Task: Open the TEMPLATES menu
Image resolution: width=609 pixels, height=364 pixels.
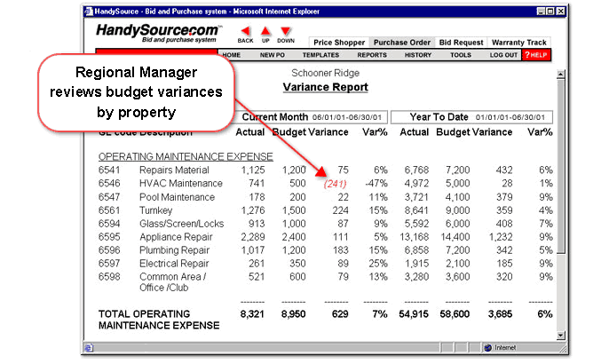Action: 320,55
